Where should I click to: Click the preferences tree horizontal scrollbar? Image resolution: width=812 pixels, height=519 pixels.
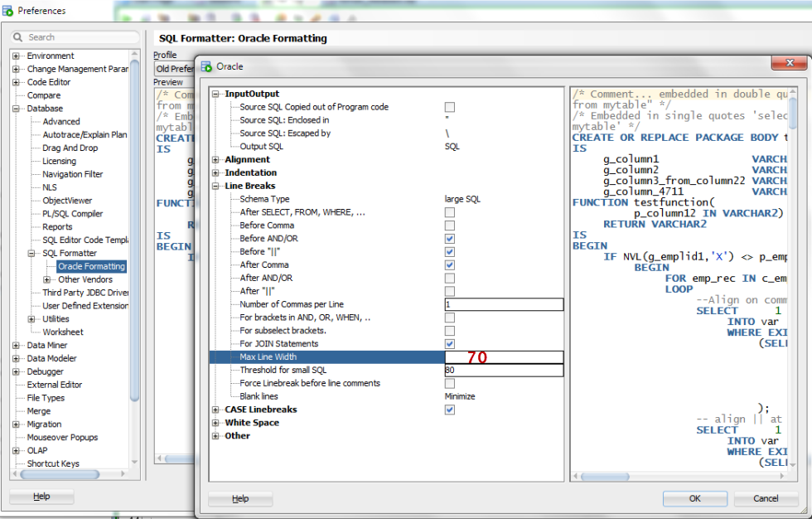point(58,475)
